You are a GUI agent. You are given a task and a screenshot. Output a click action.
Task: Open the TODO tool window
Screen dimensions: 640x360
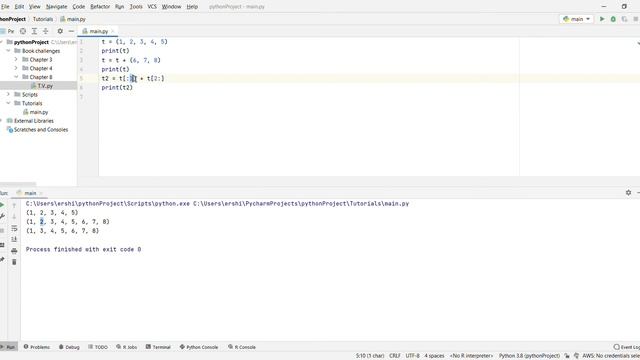tap(98, 347)
